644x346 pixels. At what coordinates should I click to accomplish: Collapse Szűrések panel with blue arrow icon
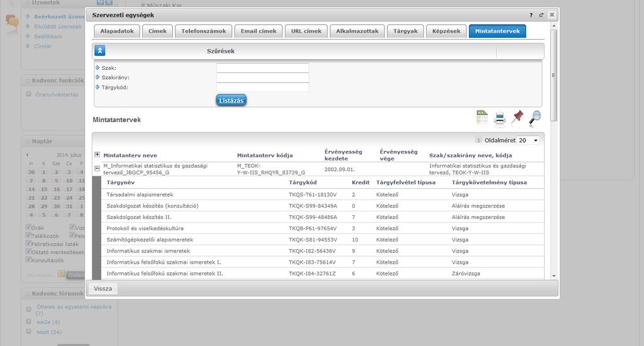(100, 50)
